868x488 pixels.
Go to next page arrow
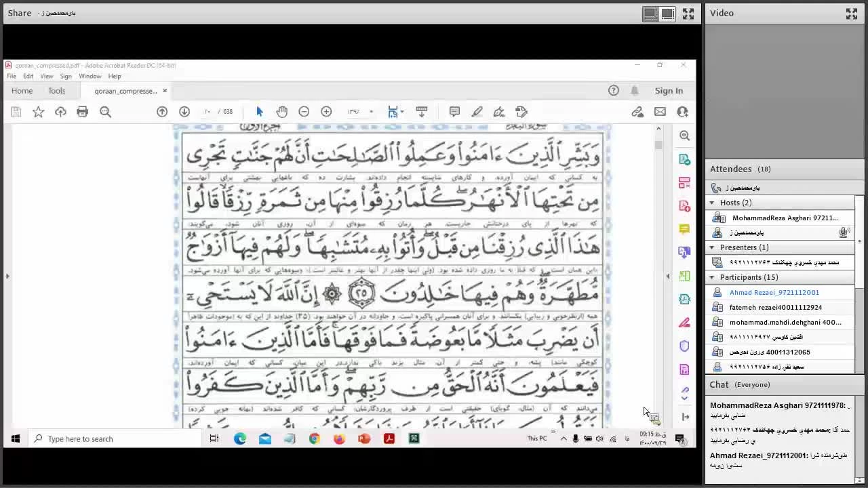184,112
